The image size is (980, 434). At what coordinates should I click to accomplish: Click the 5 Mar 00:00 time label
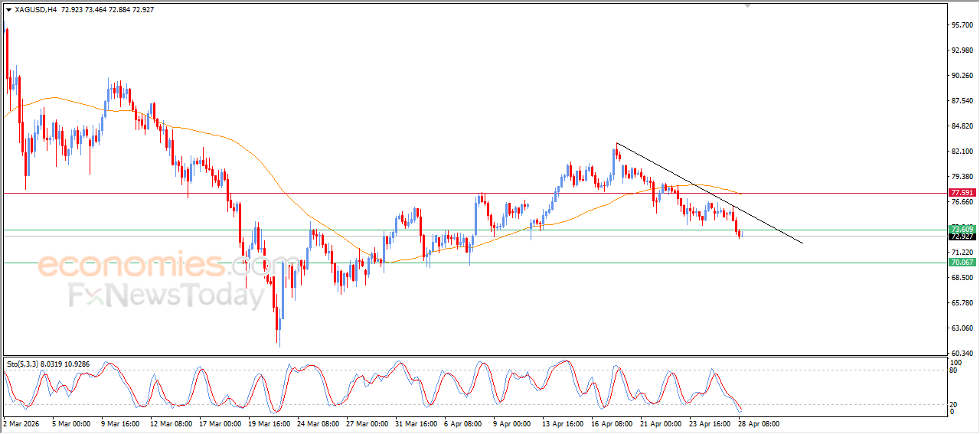pyautogui.click(x=71, y=423)
